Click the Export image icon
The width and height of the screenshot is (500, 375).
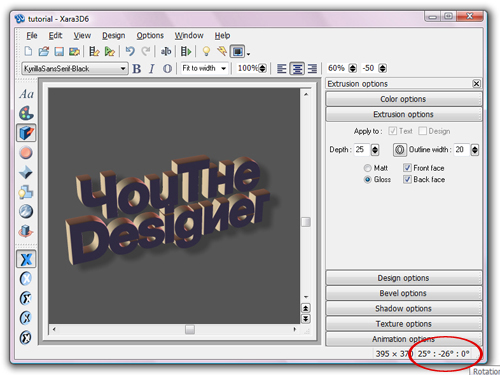pos(74,51)
